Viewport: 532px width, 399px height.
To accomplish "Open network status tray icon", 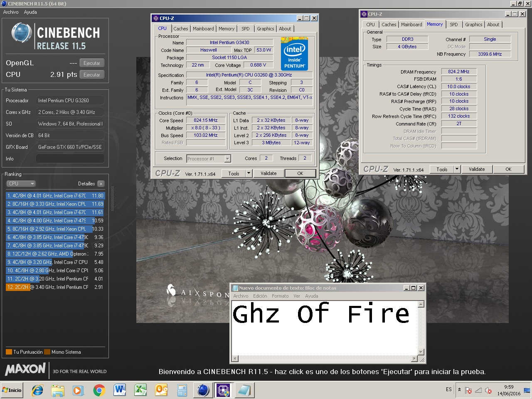I will 478,390.
